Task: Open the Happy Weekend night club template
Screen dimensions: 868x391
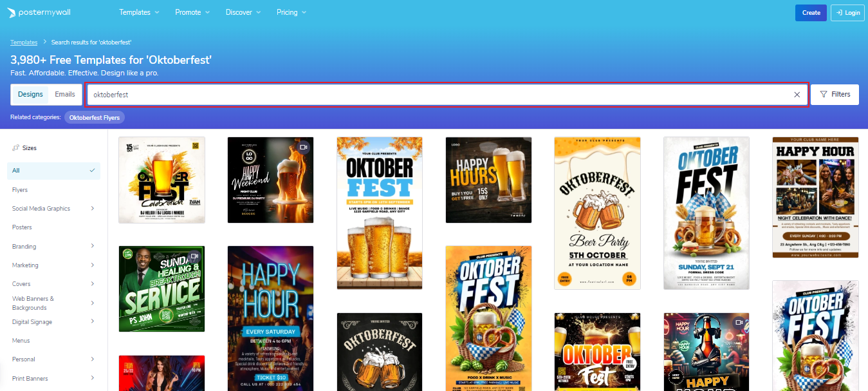Action: 270,180
